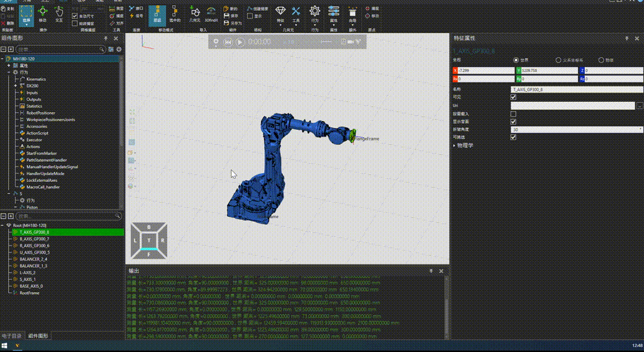Uncheck the 可见 (Visible) checkbox
Screen dimensions: 644x352
(513, 98)
